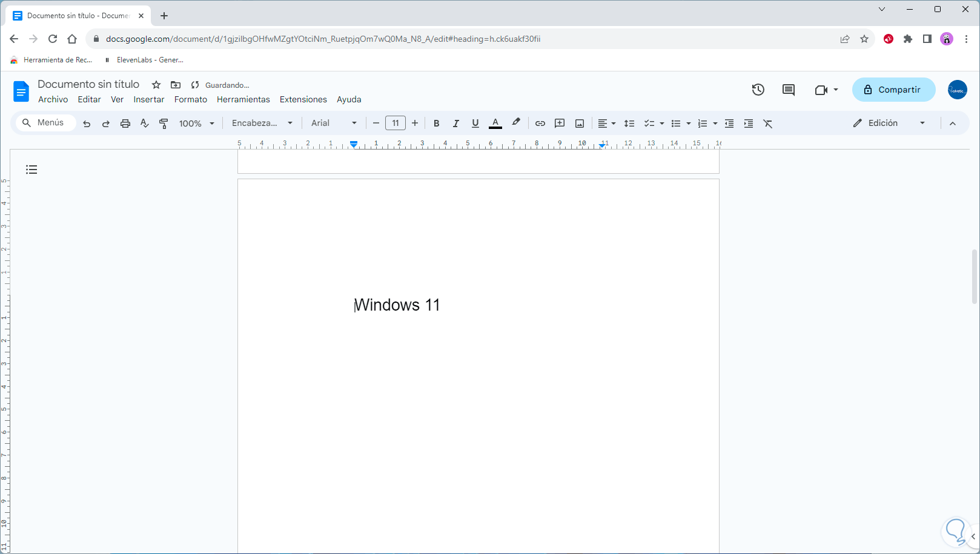Open the Edición mode dropdown
Viewport: 980px width, 554px height.
coord(889,123)
